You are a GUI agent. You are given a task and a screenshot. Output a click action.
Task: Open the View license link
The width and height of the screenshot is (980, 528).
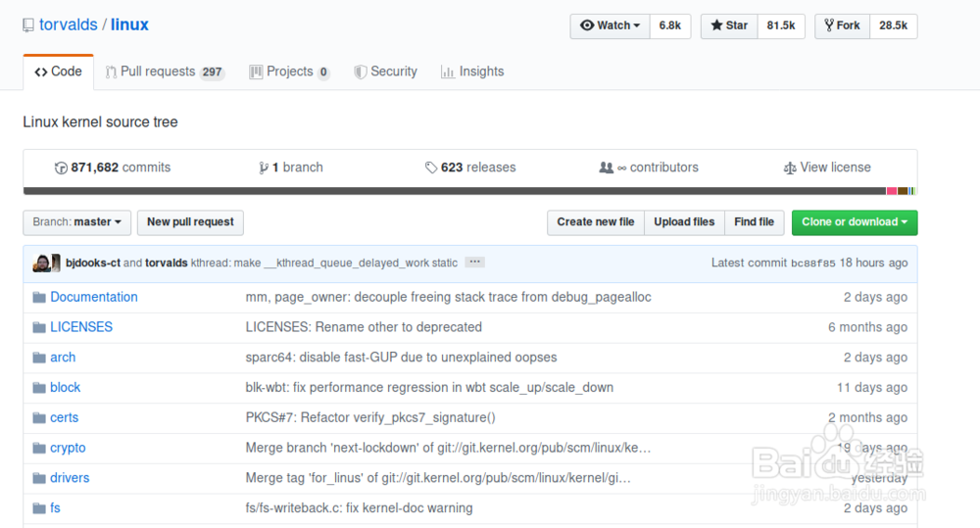[827, 168]
